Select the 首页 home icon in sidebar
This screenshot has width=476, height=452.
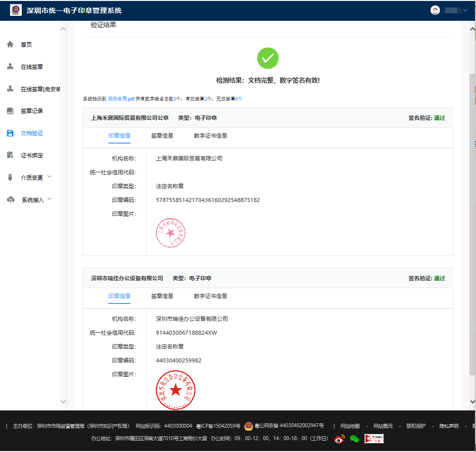click(x=10, y=44)
